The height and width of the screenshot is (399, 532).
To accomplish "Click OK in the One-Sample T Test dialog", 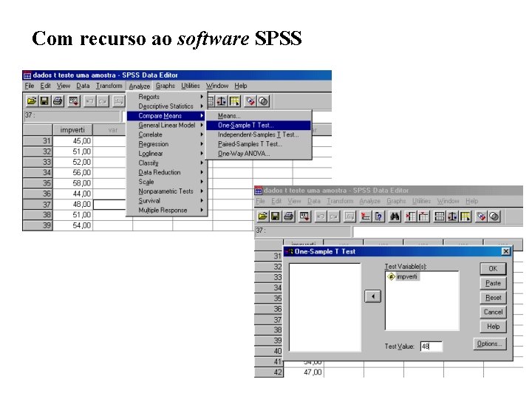I will pyautogui.click(x=493, y=269).
